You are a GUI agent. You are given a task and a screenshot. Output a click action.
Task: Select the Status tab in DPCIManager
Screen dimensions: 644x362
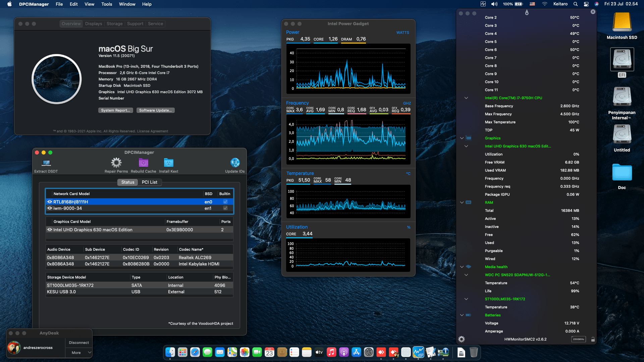pyautogui.click(x=128, y=182)
